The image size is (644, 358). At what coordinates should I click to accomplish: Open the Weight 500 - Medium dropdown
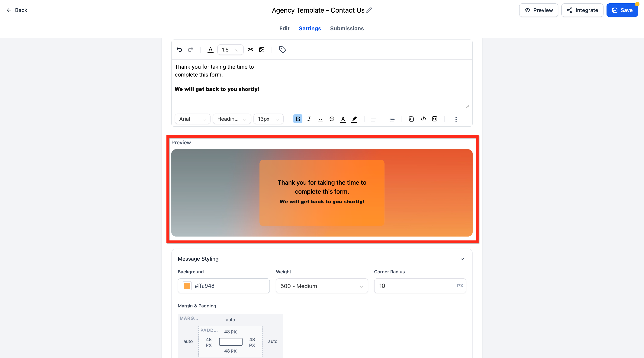click(322, 286)
